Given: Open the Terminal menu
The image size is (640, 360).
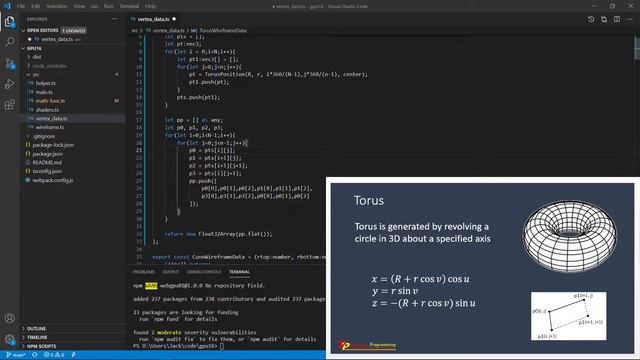Looking at the screenshot, I should click(129, 6).
